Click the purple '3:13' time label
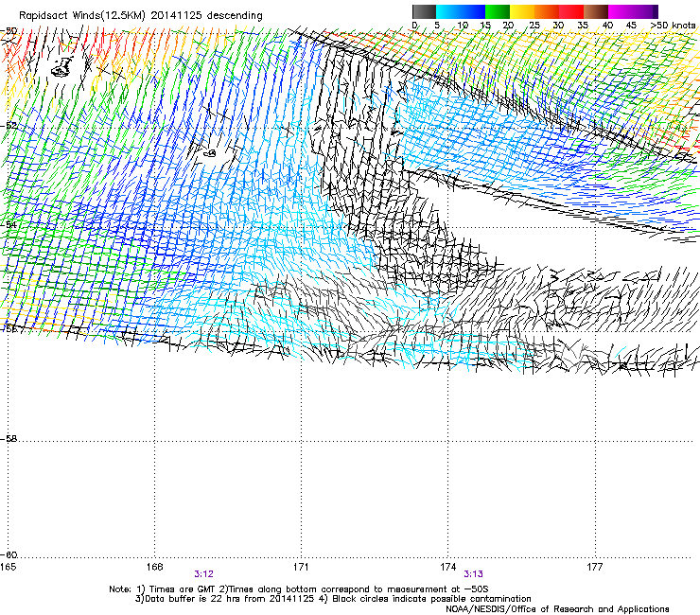The image size is (700, 615). tap(473, 574)
